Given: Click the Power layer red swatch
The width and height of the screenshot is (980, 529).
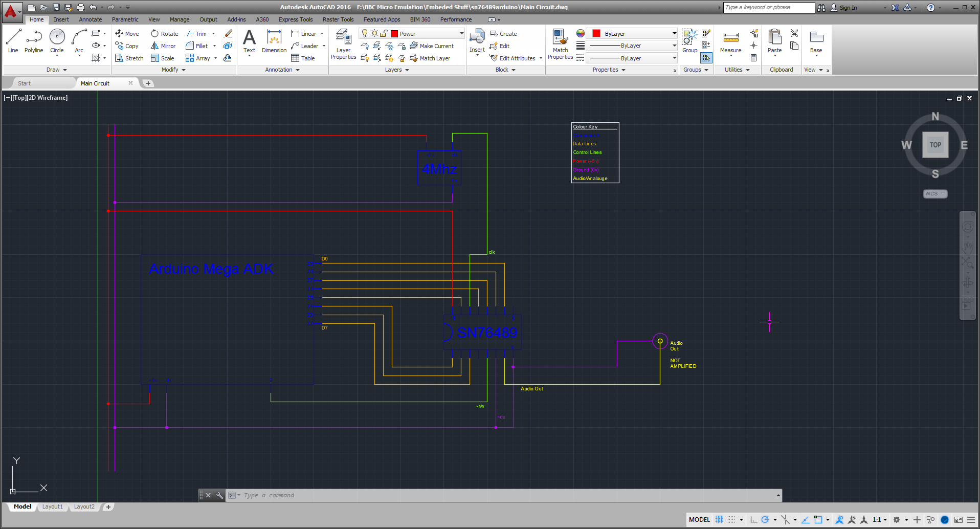Looking at the screenshot, I should (394, 34).
